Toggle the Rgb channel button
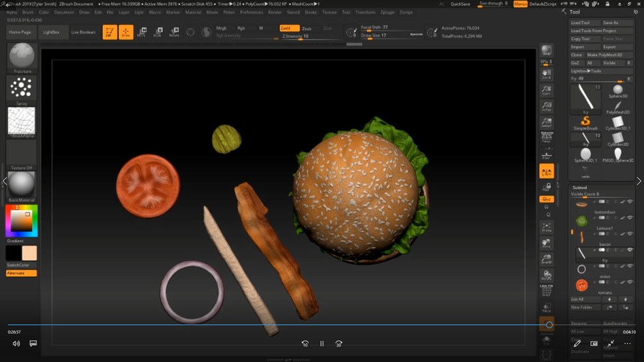 point(241,28)
